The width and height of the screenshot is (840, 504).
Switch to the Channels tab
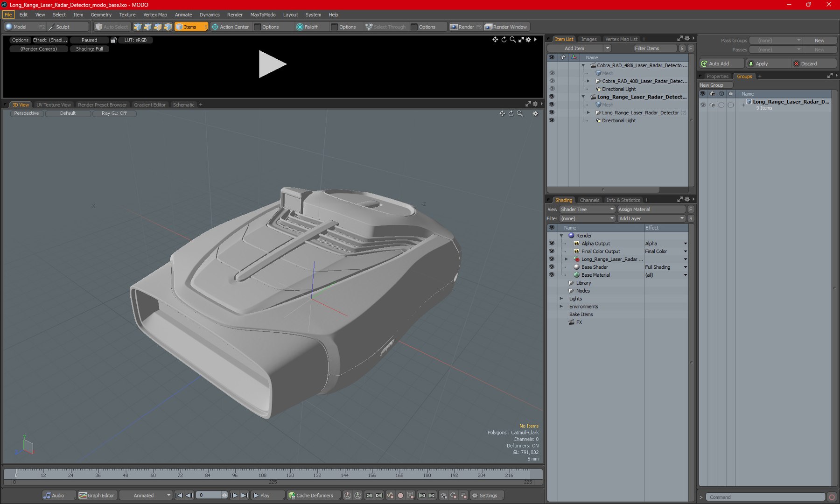[589, 200]
